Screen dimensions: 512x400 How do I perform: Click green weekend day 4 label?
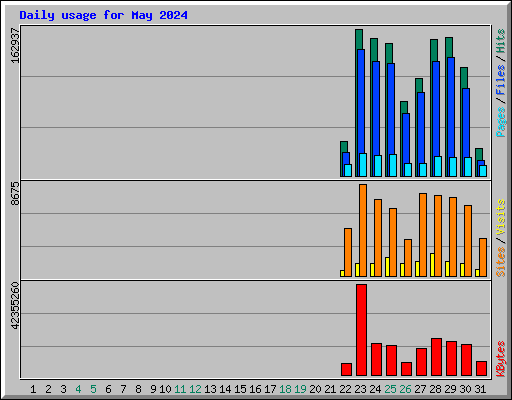click(78, 389)
